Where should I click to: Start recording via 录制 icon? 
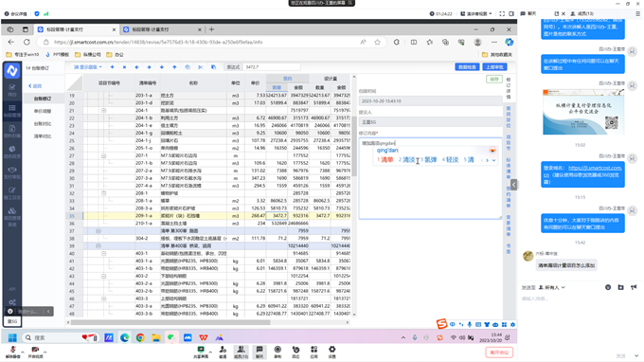click(277, 352)
